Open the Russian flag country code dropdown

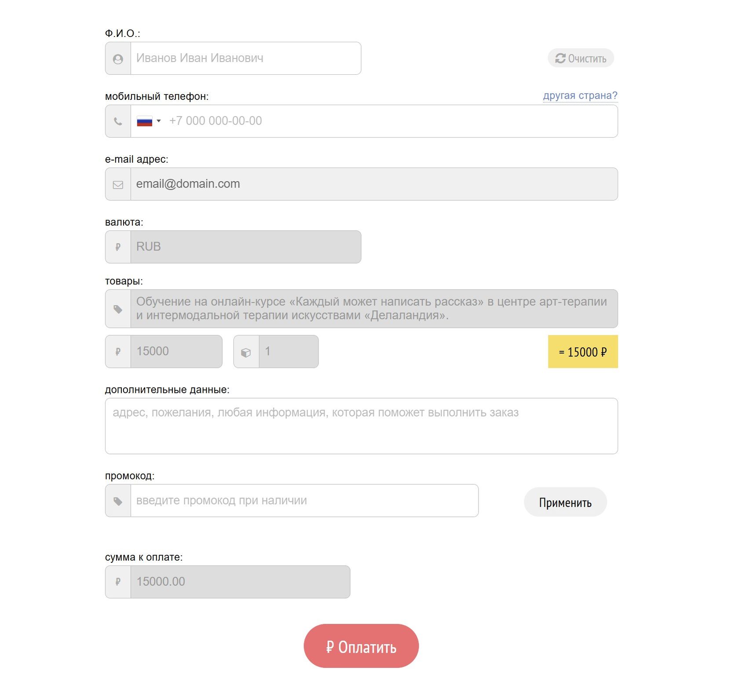click(x=149, y=121)
